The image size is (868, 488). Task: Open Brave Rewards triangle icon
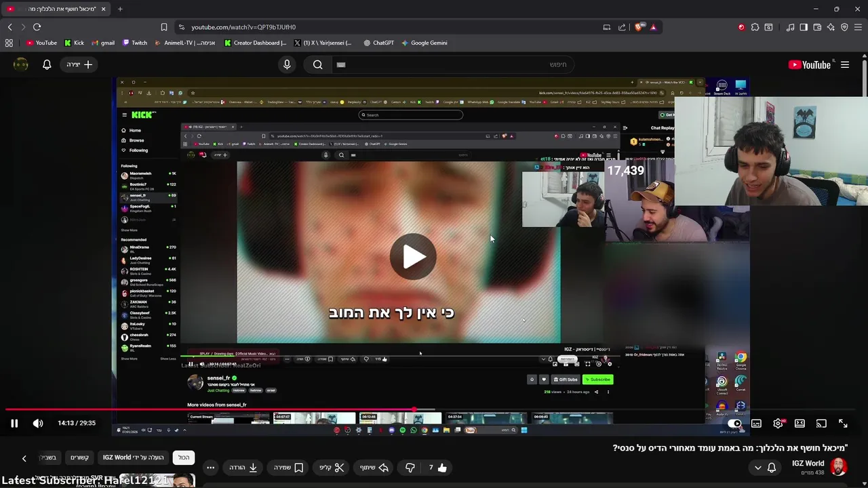coord(653,27)
